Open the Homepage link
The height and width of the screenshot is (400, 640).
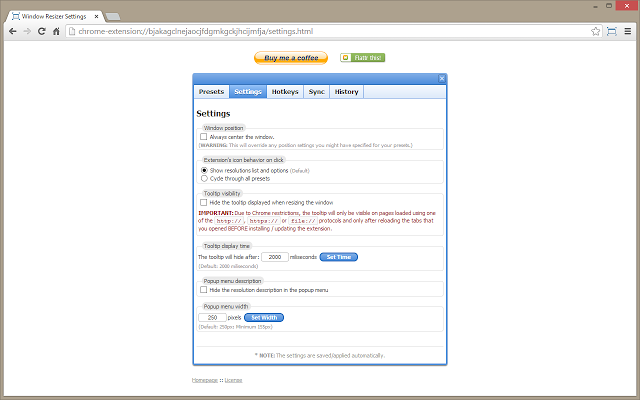[x=205, y=380]
